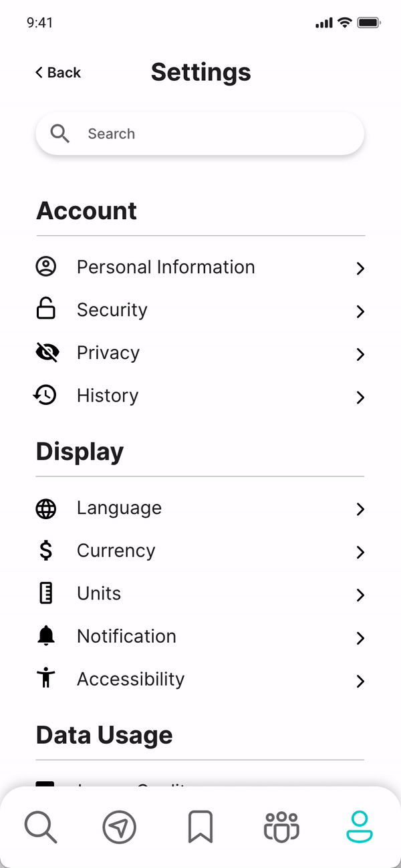Screen dimensions: 401x868
Task: Expand Personal Information using its chevron
Action: [x=360, y=269]
